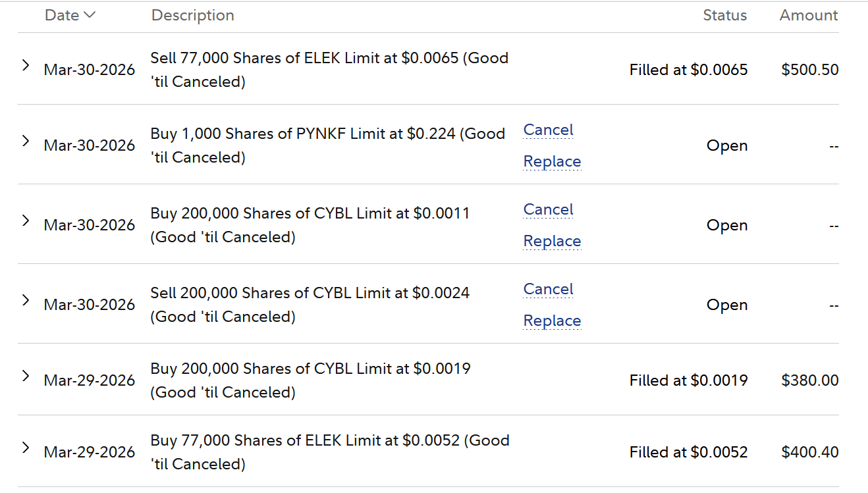Replace the CYBL buy at $0.0011
868x493 pixels.
click(x=552, y=241)
